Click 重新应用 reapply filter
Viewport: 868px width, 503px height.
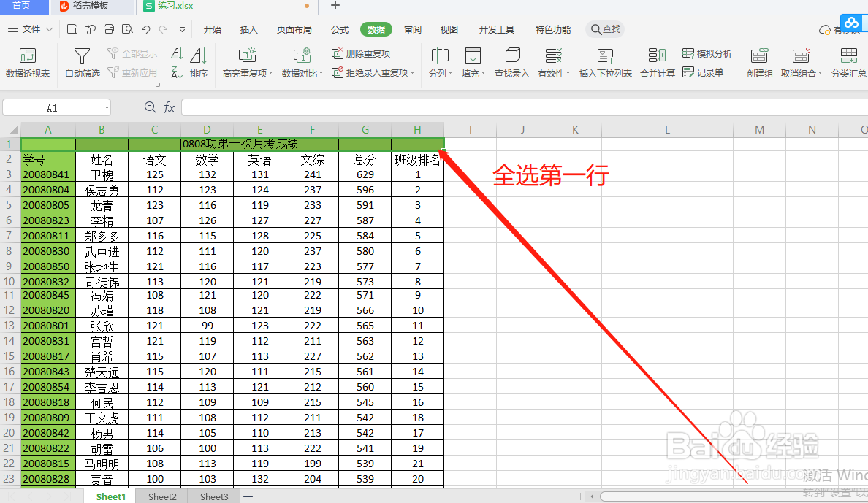pyautogui.click(x=132, y=72)
